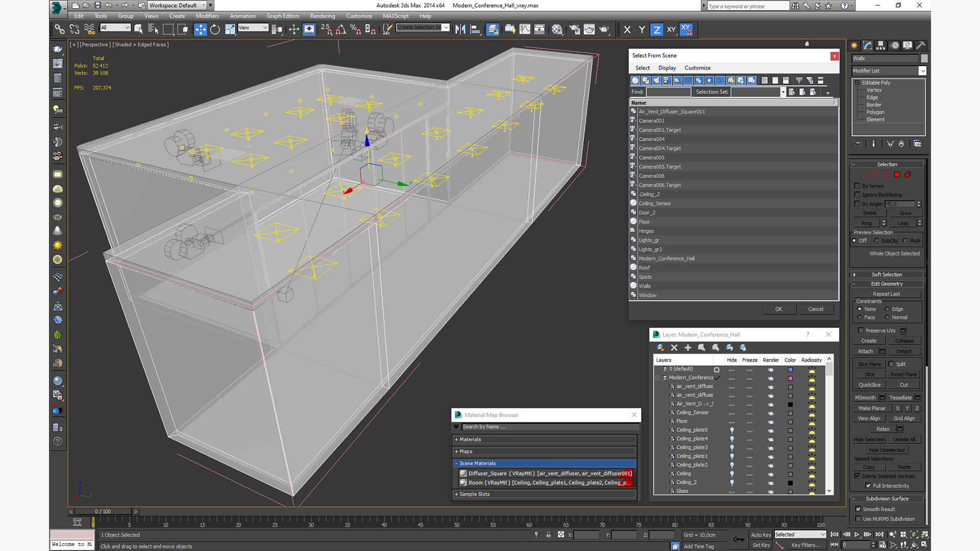Open the selection filter All dropdown
This screenshot has height=551, width=980.
click(x=115, y=28)
